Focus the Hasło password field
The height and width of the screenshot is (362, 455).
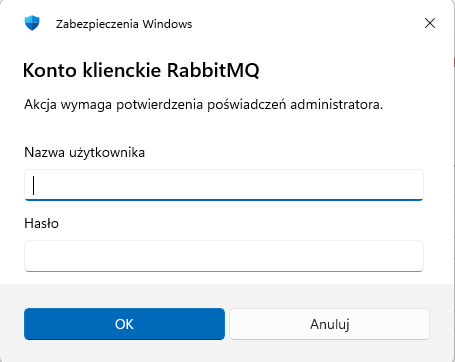point(224,256)
